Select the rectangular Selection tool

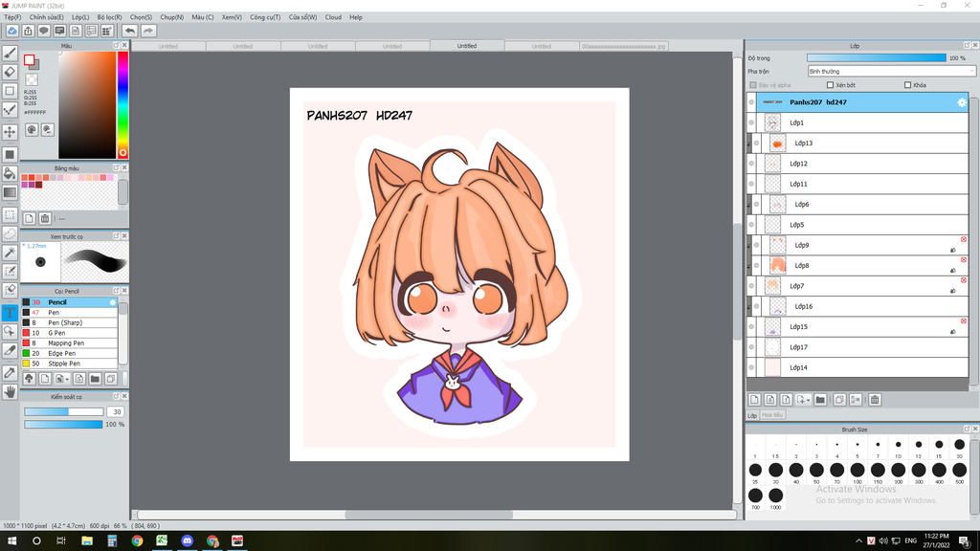(10, 215)
